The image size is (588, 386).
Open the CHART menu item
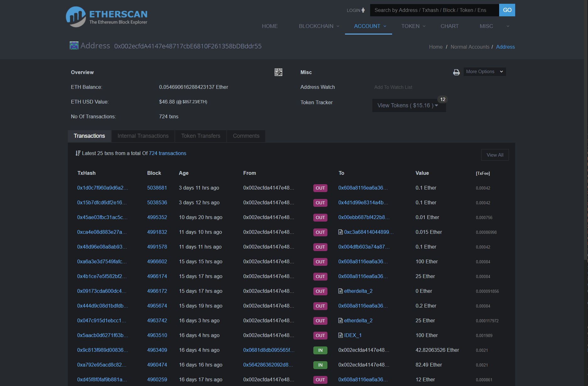point(449,26)
